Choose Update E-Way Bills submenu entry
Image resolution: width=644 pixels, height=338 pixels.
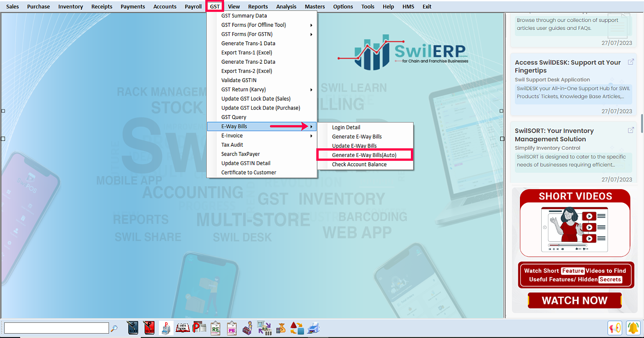pos(365,146)
